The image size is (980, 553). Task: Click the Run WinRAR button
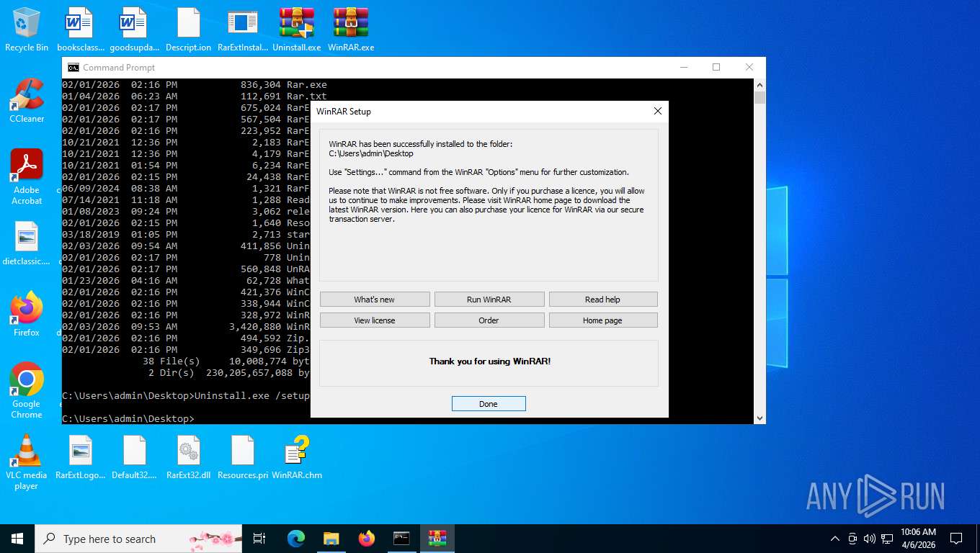(x=489, y=300)
